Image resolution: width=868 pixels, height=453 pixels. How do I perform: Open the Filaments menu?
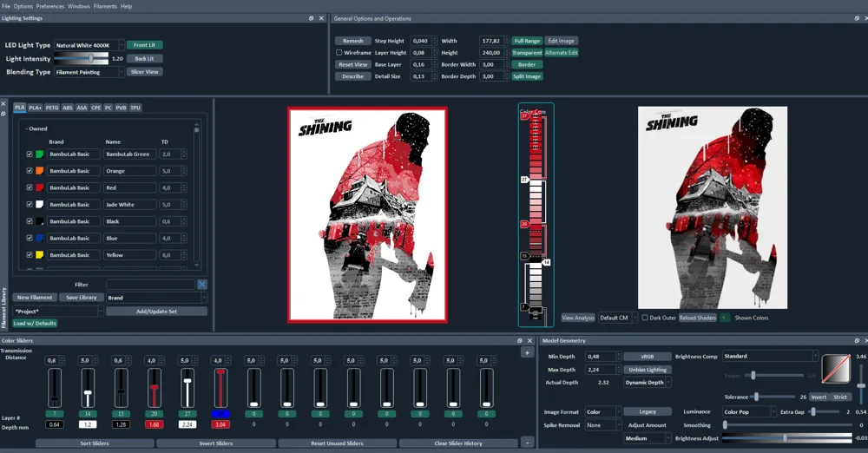[x=105, y=6]
